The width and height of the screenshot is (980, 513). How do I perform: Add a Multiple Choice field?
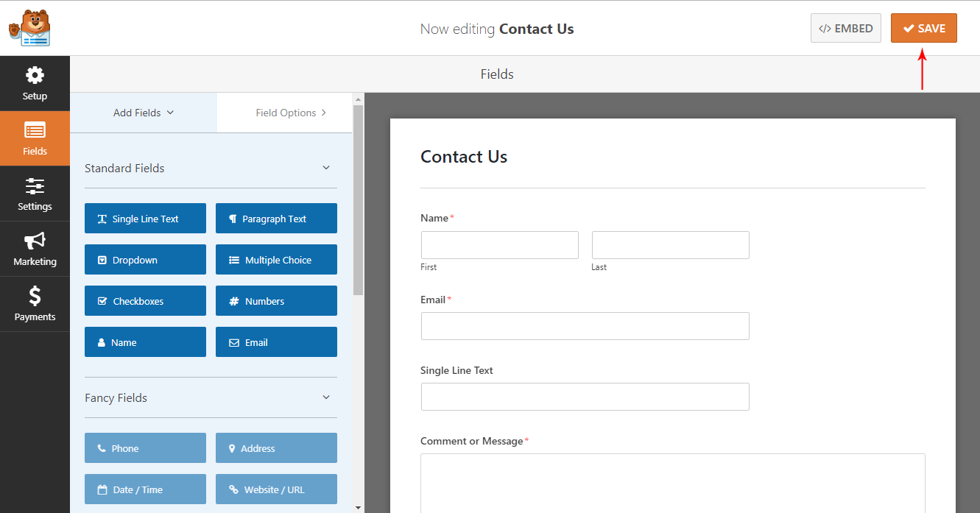click(x=276, y=260)
